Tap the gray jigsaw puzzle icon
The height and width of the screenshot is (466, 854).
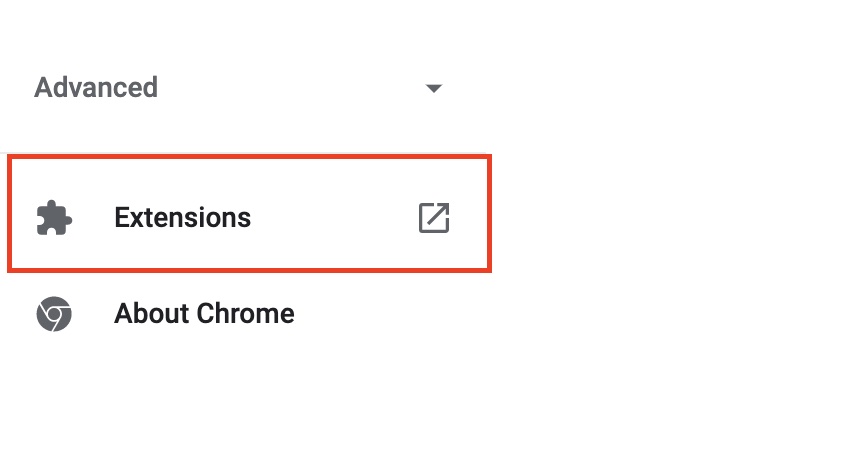click(54, 218)
